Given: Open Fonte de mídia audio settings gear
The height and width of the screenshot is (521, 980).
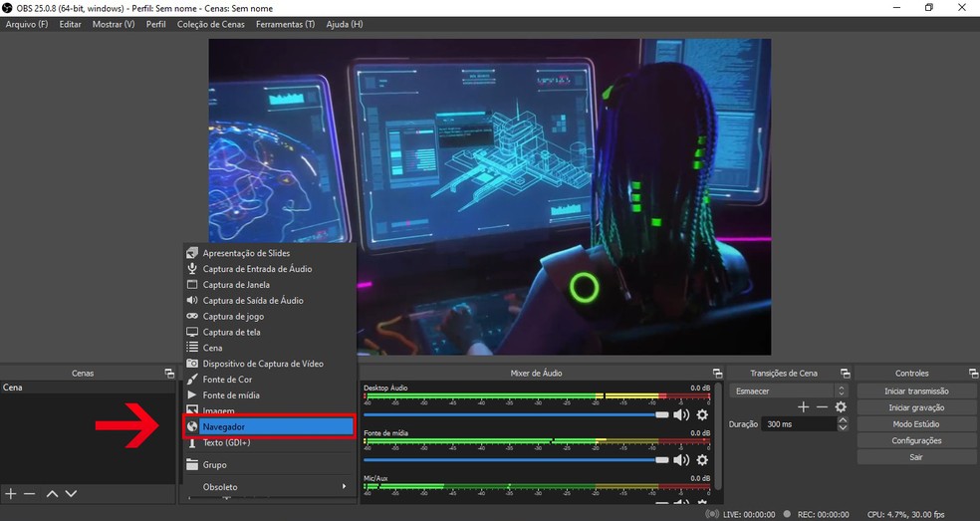Looking at the screenshot, I should tap(702, 460).
